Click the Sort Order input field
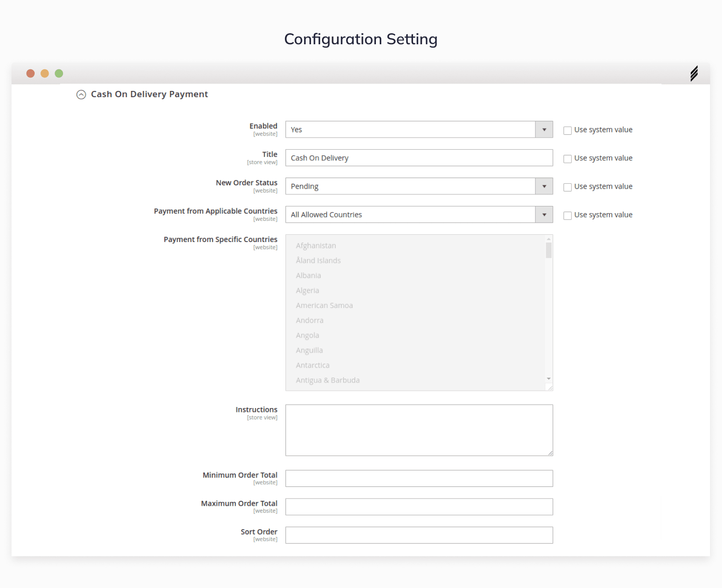The width and height of the screenshot is (722, 588). pyautogui.click(x=419, y=536)
